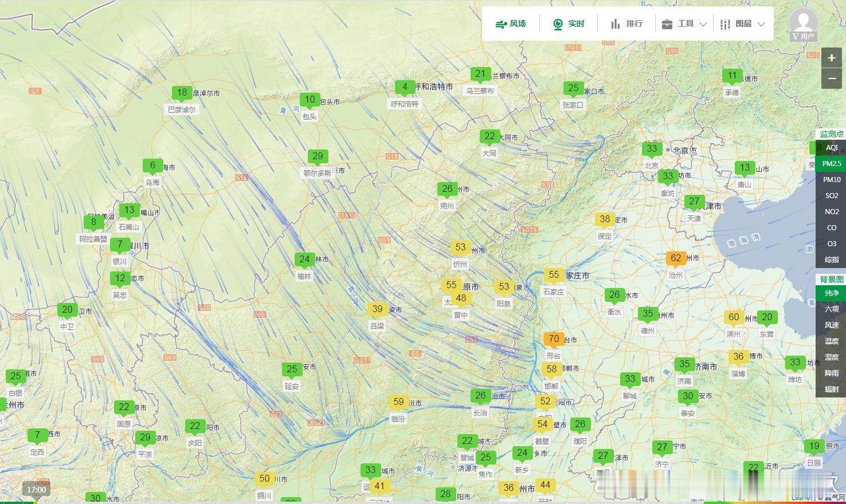846x504 pixels.
Task: Open the 榆林 marker showing 24
Action: (304, 260)
